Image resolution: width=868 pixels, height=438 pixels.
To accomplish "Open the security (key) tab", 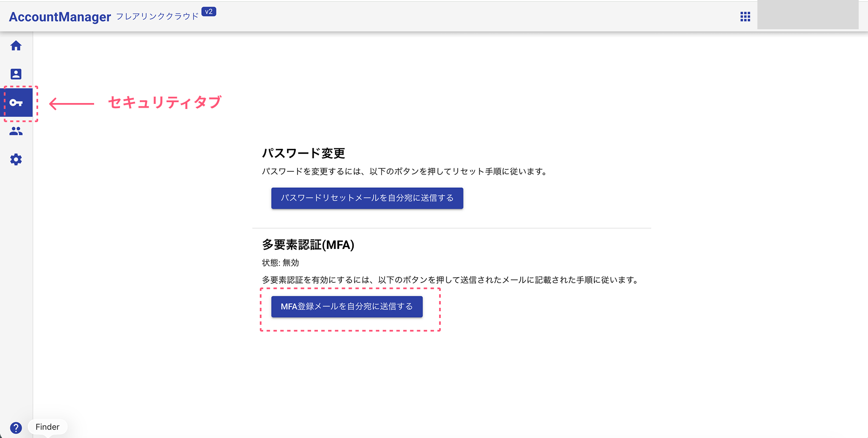I will [x=17, y=103].
